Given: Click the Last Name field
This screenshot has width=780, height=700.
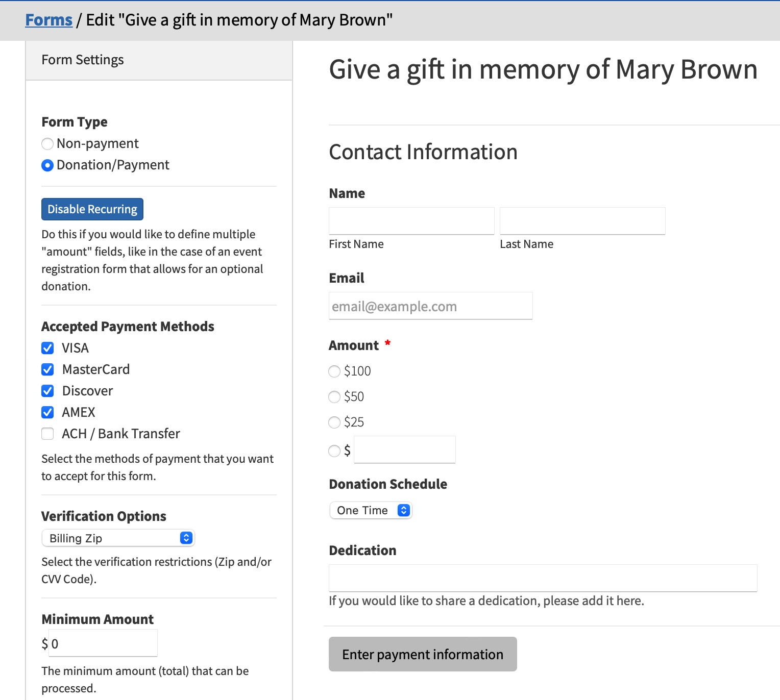Looking at the screenshot, I should (582, 221).
